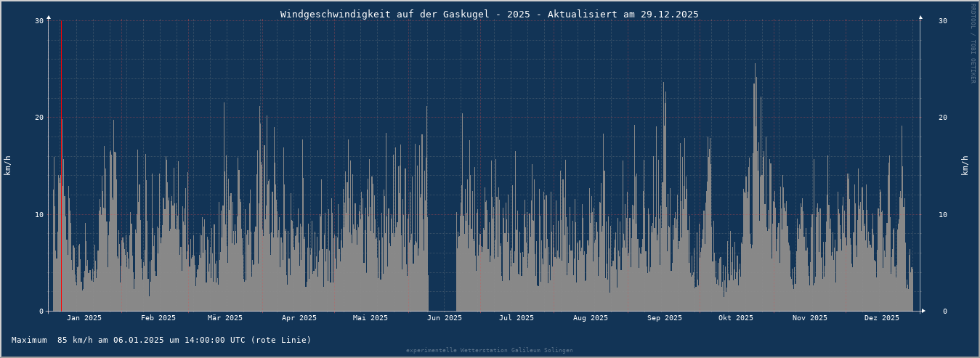The image size is (980, 358).
Task: Select the Jan 2025 axis label
Action: pyautogui.click(x=84, y=318)
